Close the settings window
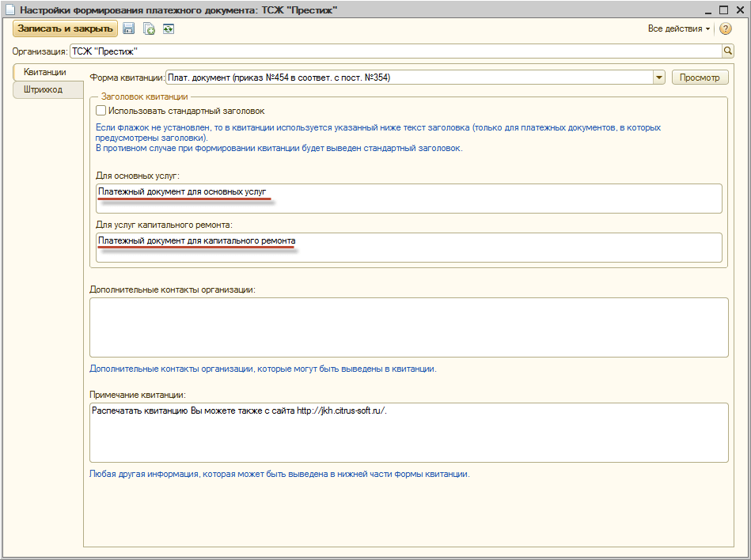The width and height of the screenshot is (751, 560). (x=738, y=9)
